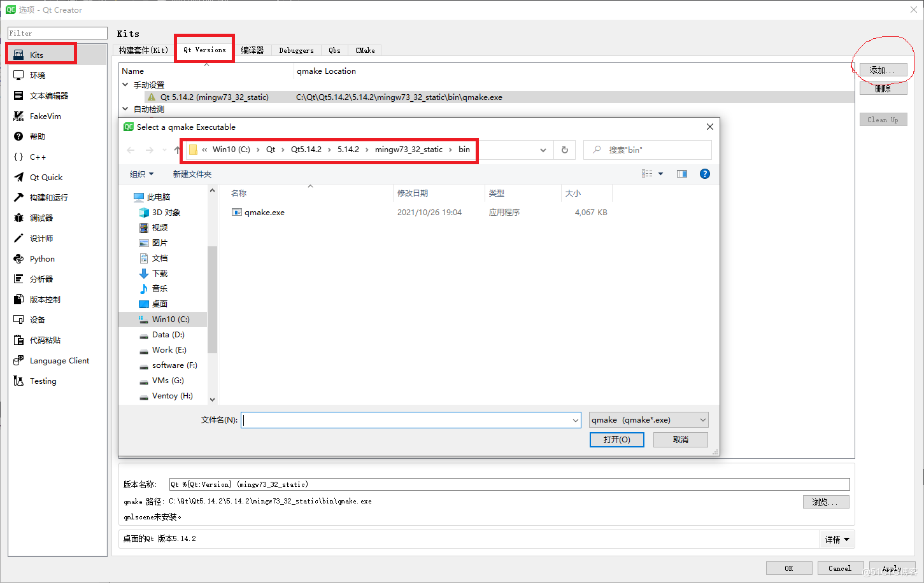Open the qmake (qmake*.exe) file type dropdown
The width and height of the screenshot is (924, 583).
(x=648, y=419)
